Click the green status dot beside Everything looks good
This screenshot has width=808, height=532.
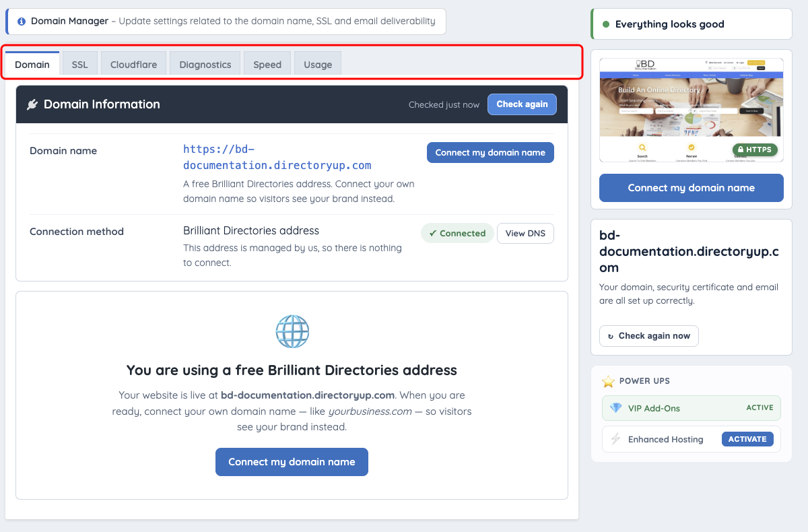click(x=605, y=24)
